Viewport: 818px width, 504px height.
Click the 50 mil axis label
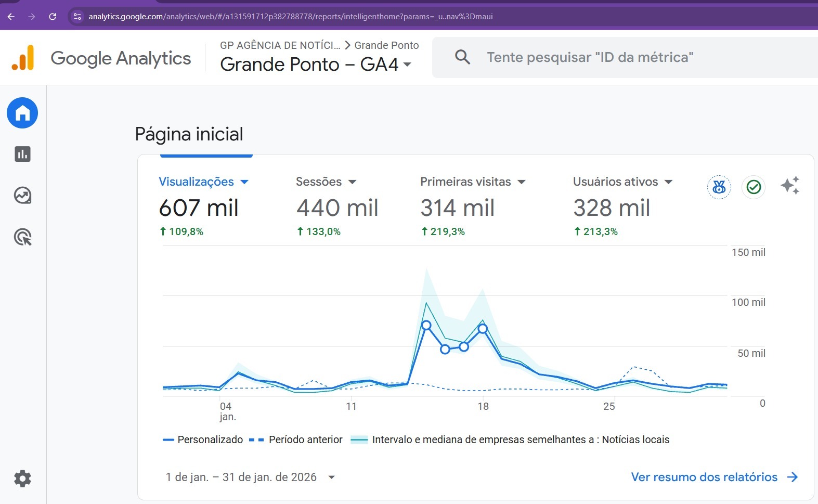click(x=751, y=353)
